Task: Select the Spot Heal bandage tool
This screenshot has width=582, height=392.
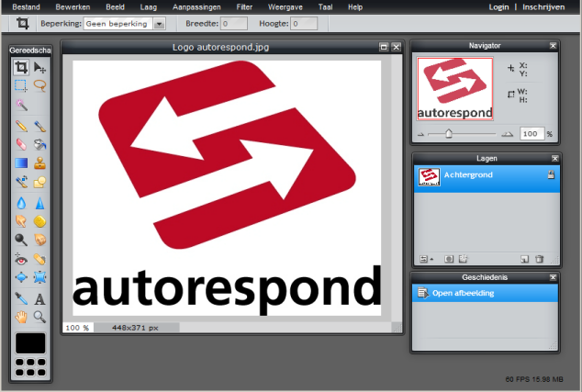Action: 39,259
